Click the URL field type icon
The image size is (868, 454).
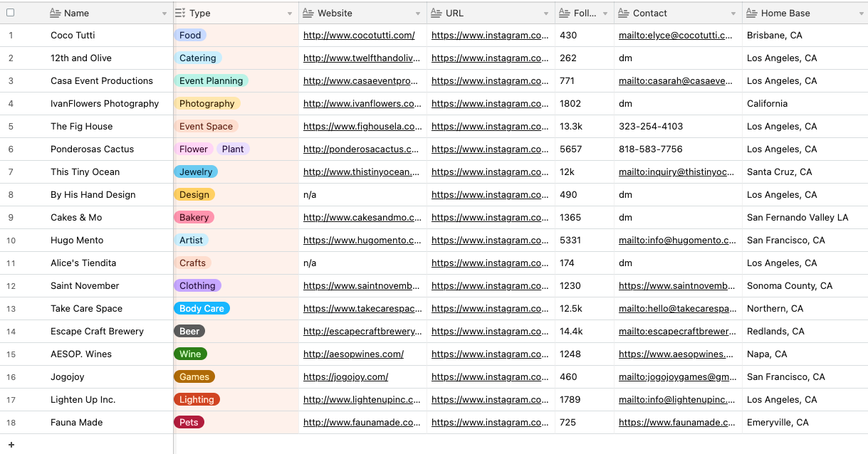click(436, 13)
